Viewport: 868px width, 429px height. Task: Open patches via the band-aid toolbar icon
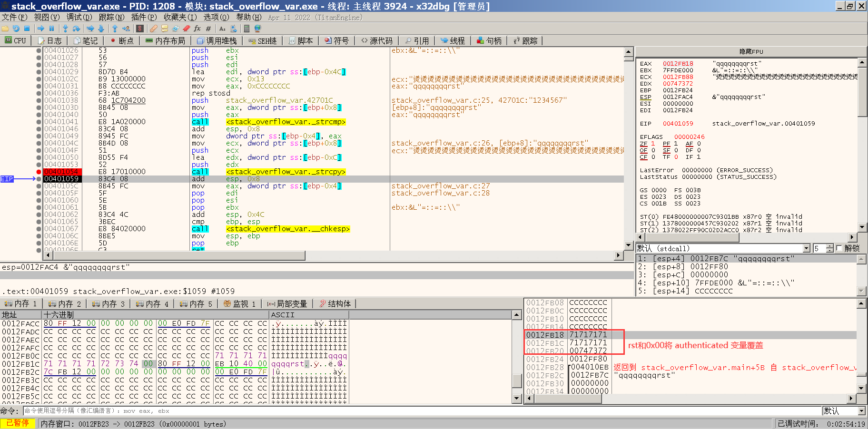pyautogui.click(x=153, y=29)
